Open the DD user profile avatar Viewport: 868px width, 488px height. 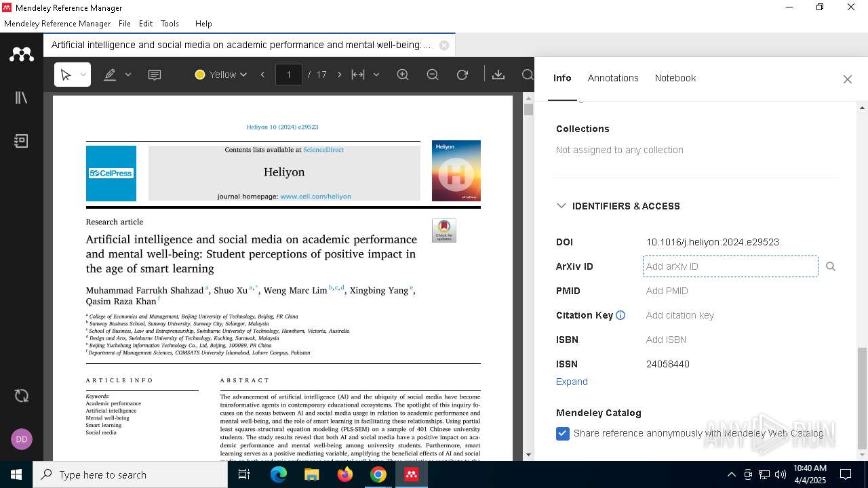click(22, 439)
